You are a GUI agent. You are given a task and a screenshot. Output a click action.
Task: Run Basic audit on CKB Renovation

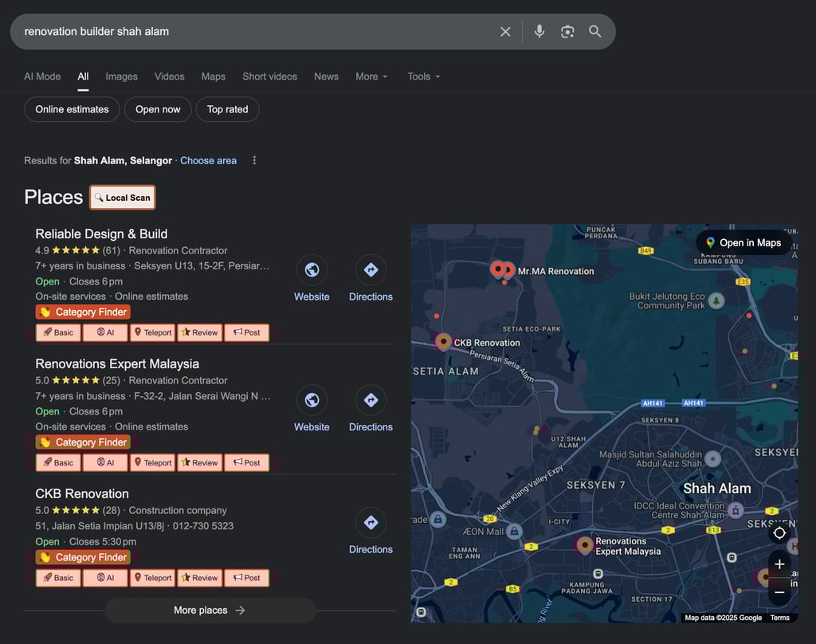coord(58,578)
